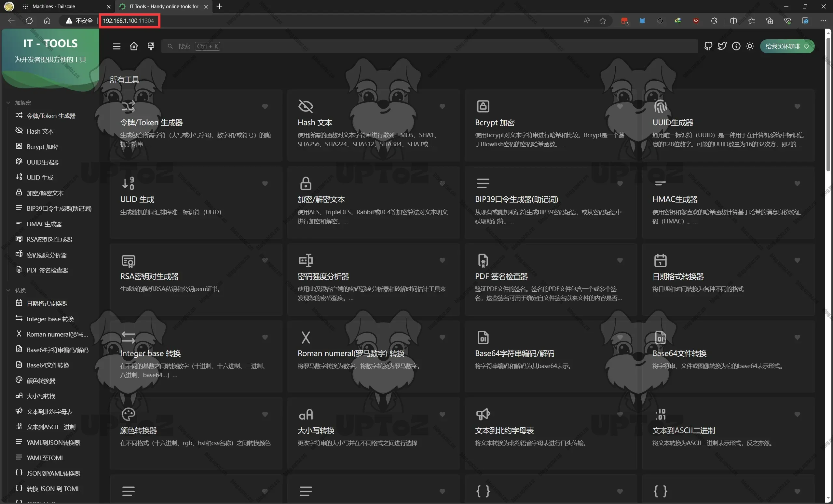Bookmark page with star icon
Image resolution: width=833 pixels, height=504 pixels.
coord(602,20)
